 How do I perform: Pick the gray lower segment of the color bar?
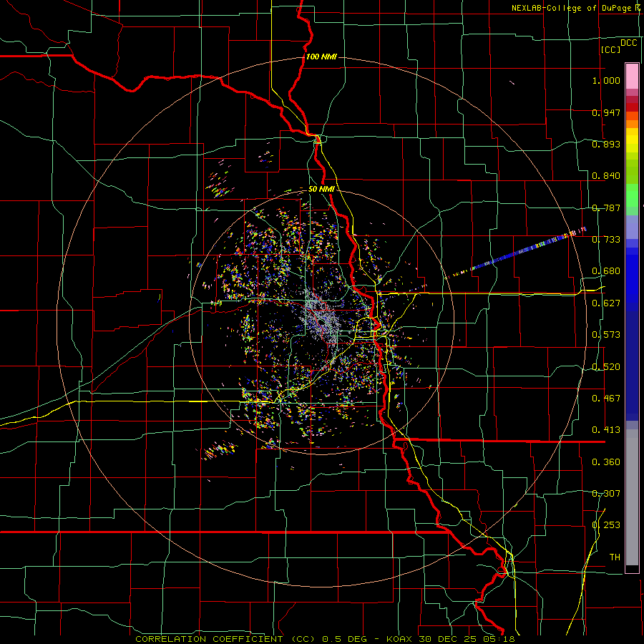coord(632,497)
